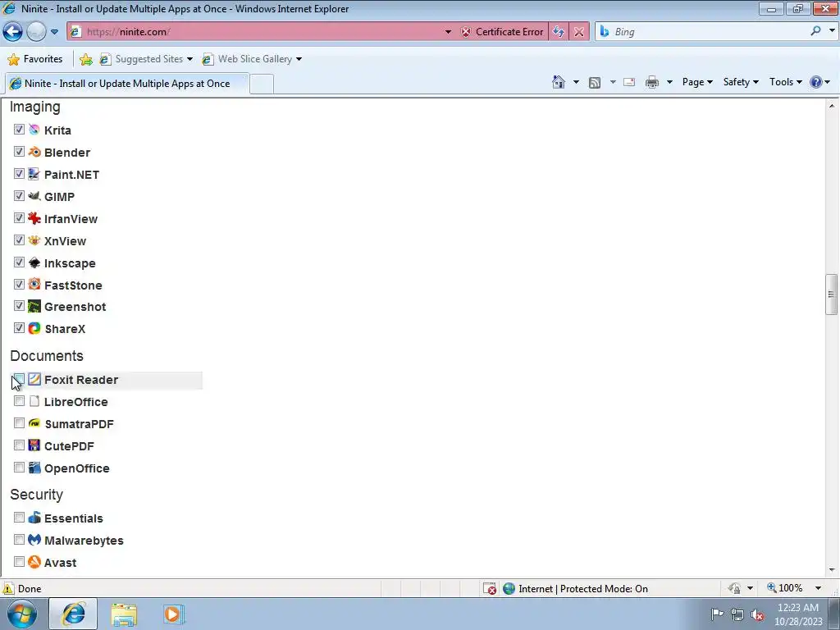
Task: Click the Print icon in command bar
Action: [x=652, y=82]
